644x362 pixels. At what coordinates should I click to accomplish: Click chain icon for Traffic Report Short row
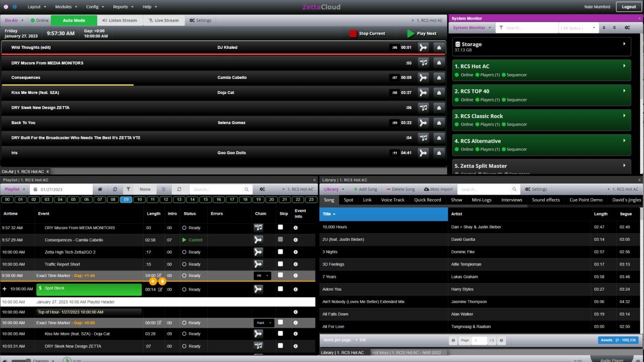pyautogui.click(x=259, y=264)
